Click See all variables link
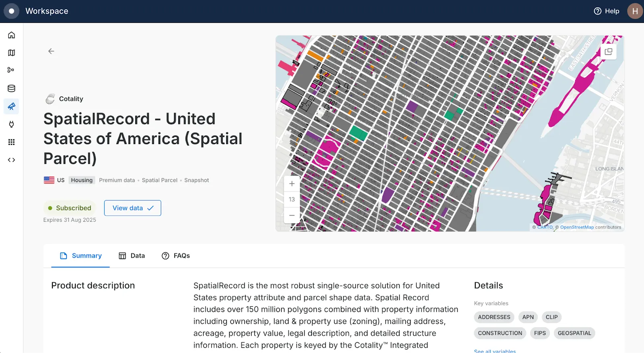This screenshot has width=644, height=353. [x=495, y=351]
